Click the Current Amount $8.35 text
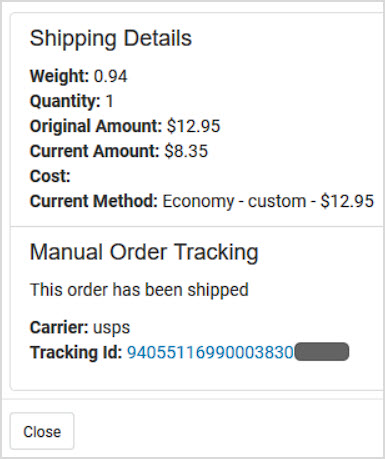Viewport: 385px width, 459px height. click(119, 151)
